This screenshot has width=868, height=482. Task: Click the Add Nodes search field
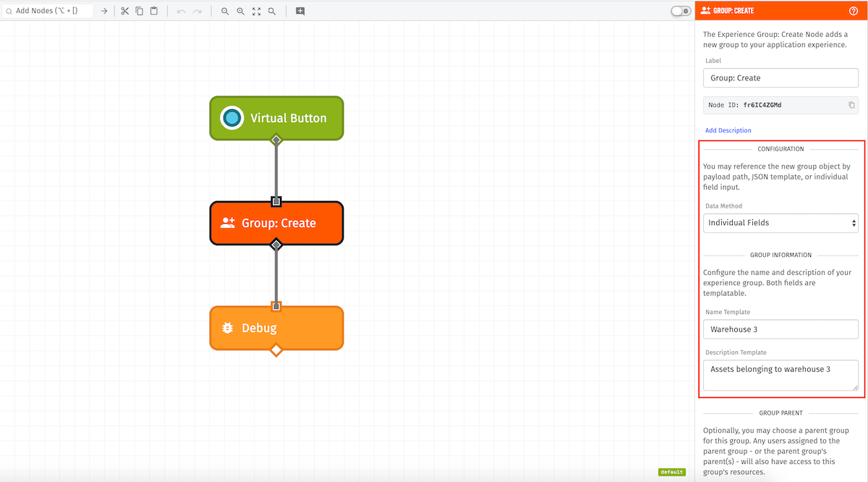48,11
